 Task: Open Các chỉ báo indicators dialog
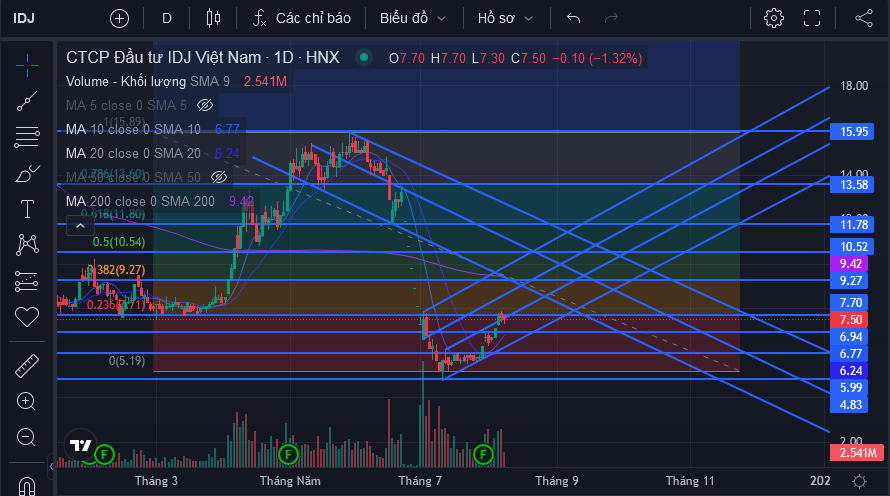coord(302,19)
